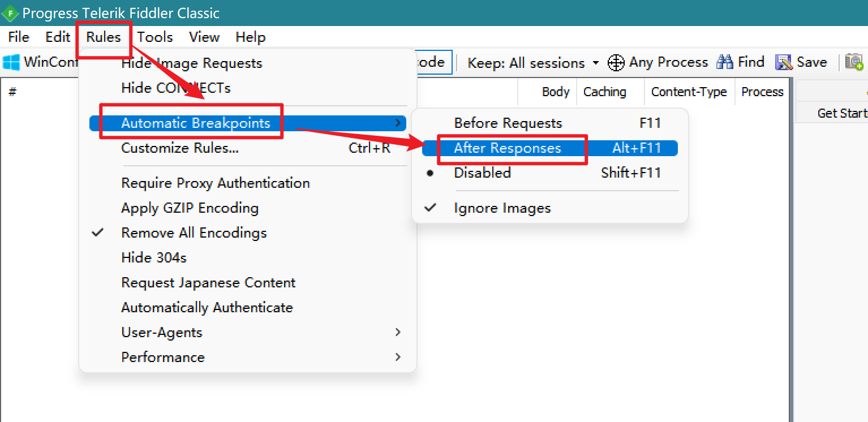Viewport: 868px width, 422px height.
Task: Click the WinConfig Windows logo icon
Action: (x=11, y=62)
